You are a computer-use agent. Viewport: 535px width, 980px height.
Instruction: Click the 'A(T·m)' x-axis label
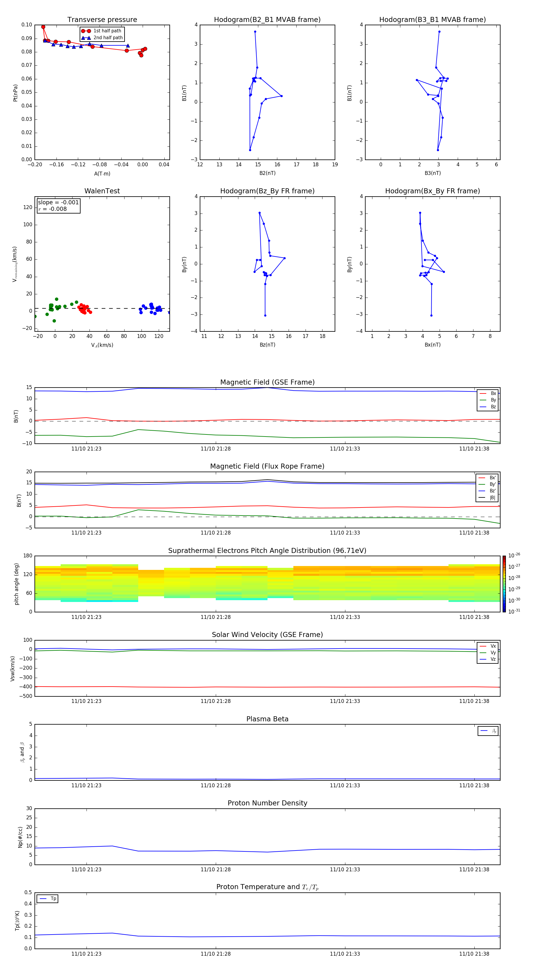pyautogui.click(x=102, y=173)
